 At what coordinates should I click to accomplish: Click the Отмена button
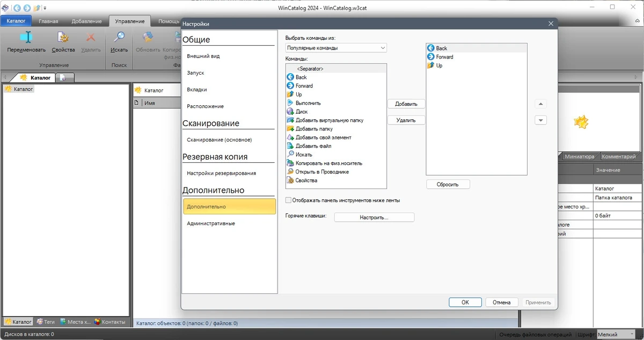click(502, 302)
